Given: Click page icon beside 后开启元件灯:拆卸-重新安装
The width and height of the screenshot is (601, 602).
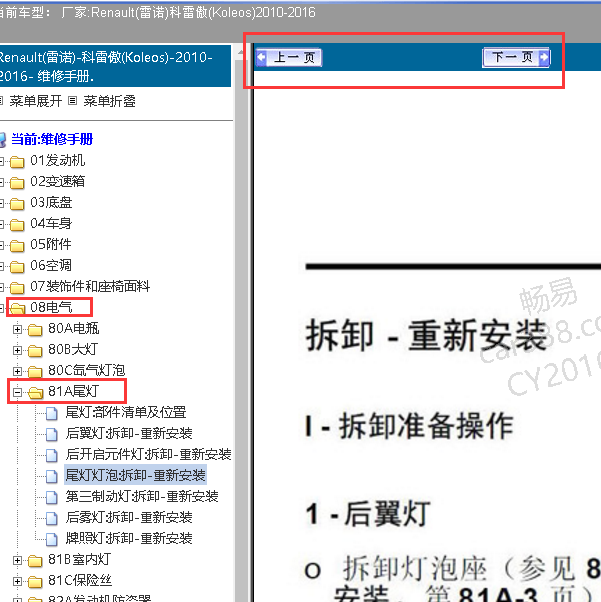Looking at the screenshot, I should pos(51,455).
